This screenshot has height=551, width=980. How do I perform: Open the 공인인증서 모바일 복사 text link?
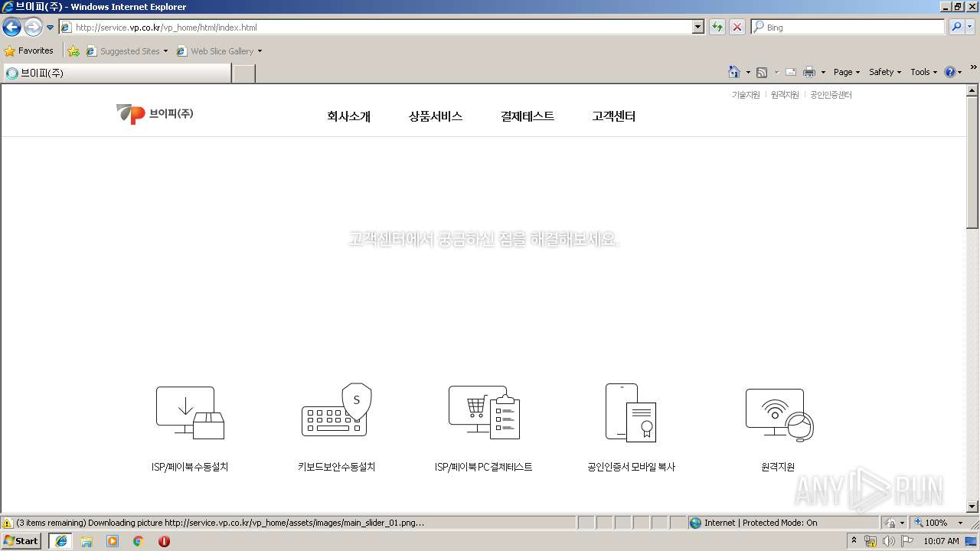pyautogui.click(x=631, y=467)
